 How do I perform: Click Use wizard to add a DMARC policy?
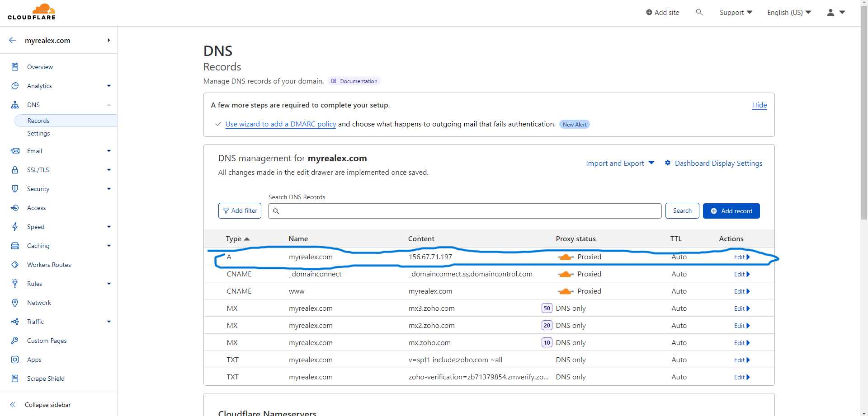[280, 124]
